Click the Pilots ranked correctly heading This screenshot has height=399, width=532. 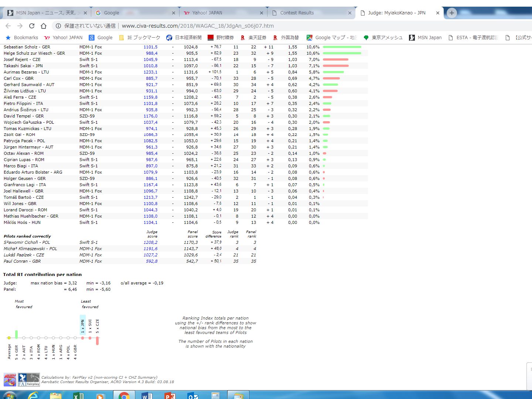point(27,236)
